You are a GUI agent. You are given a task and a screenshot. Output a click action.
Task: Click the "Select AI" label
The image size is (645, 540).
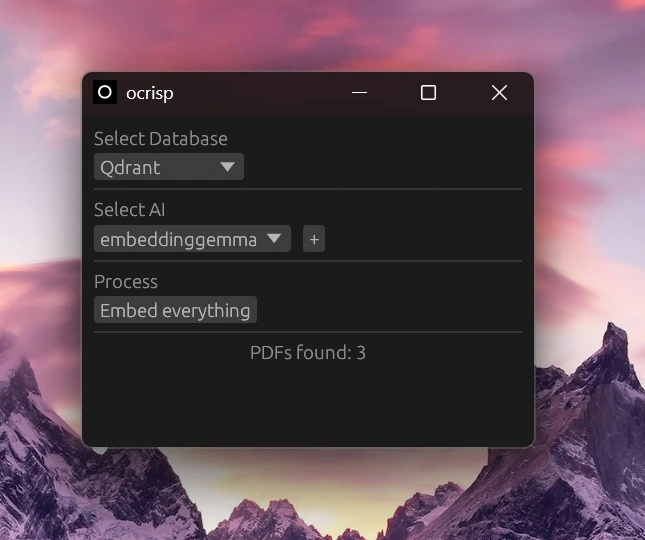tap(129, 210)
